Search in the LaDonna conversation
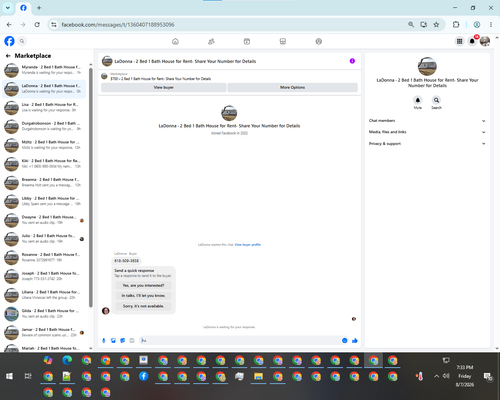 click(436, 100)
